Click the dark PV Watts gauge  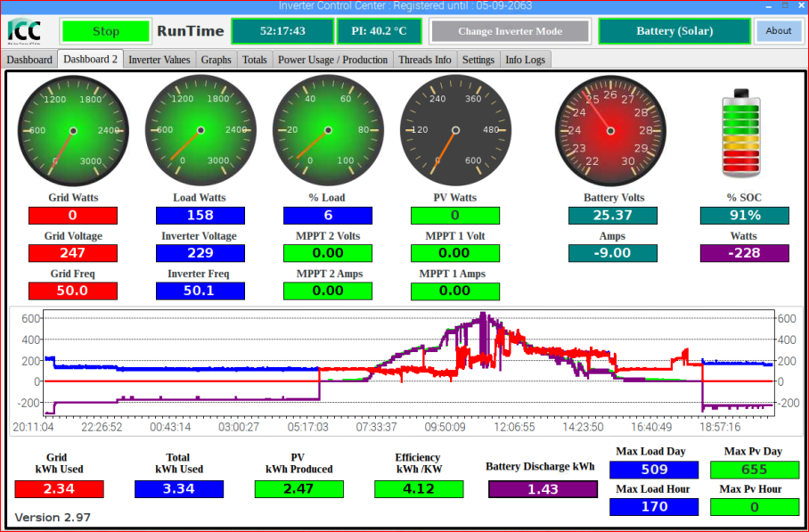tap(455, 130)
